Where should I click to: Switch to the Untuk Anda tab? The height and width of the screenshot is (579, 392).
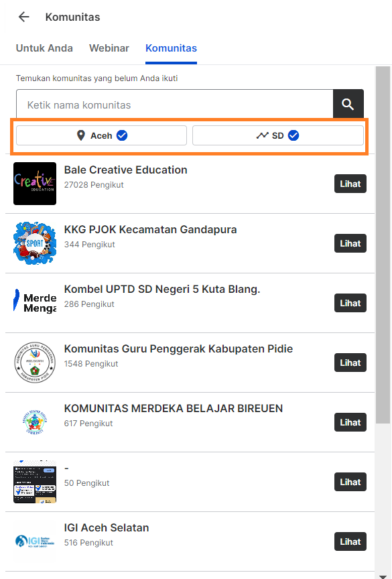point(44,48)
